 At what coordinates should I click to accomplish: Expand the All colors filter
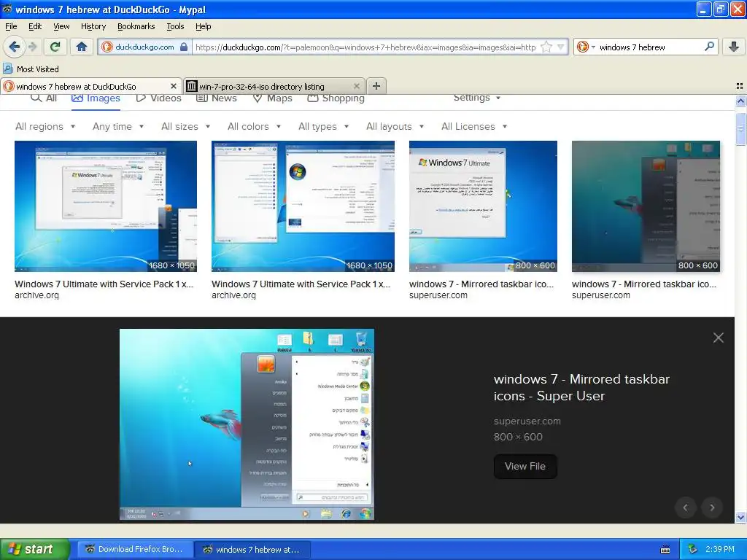click(x=254, y=127)
